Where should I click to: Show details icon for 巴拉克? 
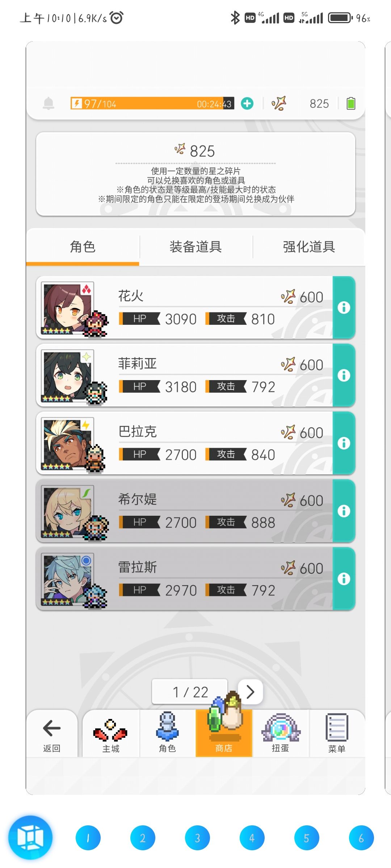pyautogui.click(x=344, y=443)
